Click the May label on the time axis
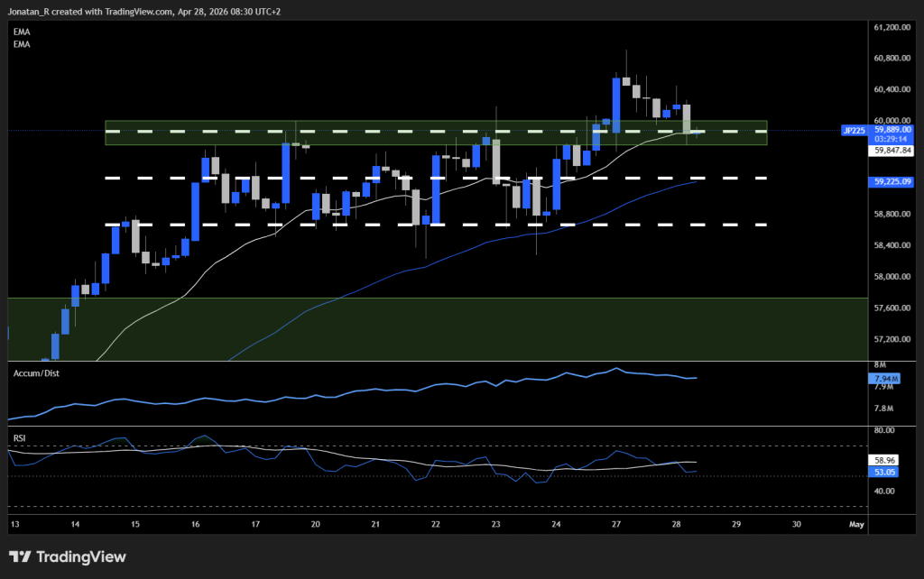924x579 pixels. pyautogui.click(x=857, y=524)
